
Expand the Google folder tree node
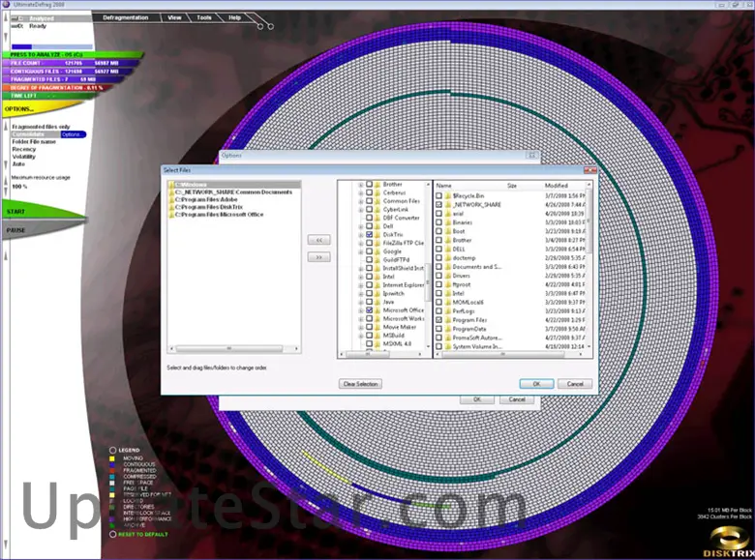[x=360, y=251]
